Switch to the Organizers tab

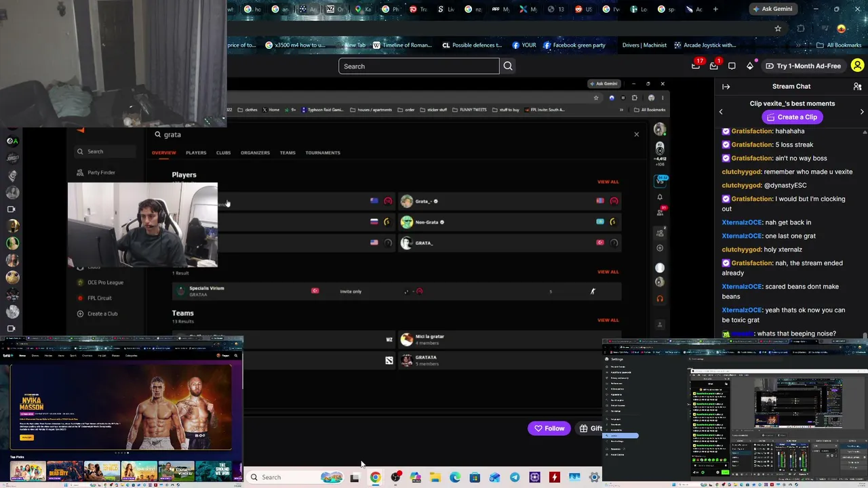[255, 152]
